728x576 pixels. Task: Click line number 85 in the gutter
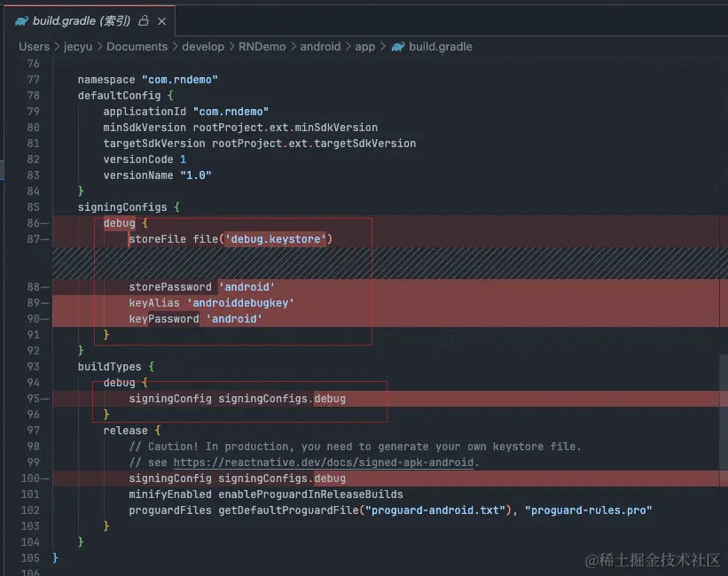pos(34,207)
